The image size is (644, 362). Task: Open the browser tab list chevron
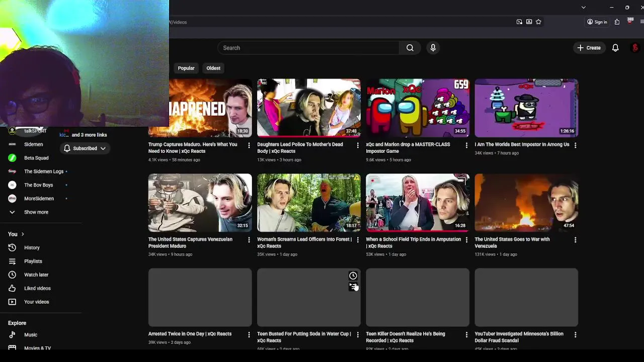point(583,8)
